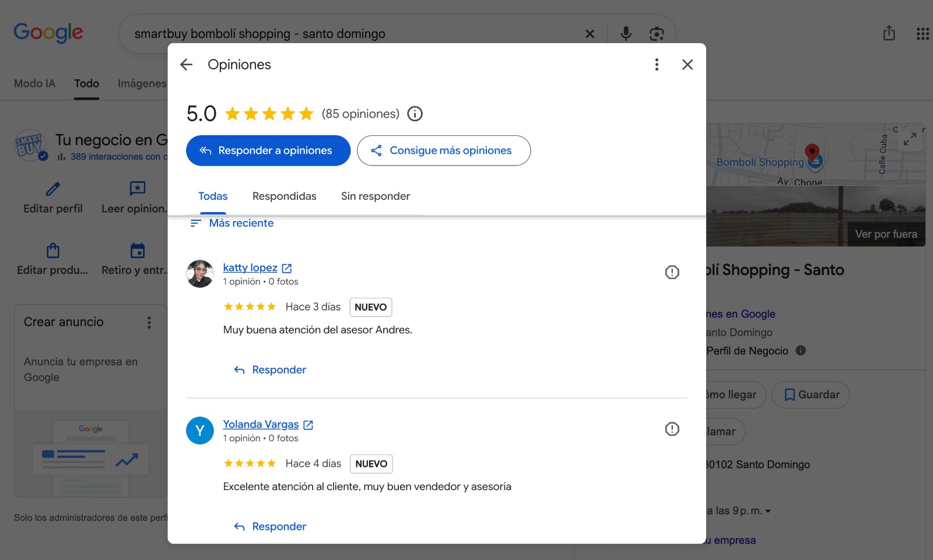Viewport: 933px width, 560px height.
Task: Click Editar perfil pencil icon
Action: (53, 189)
